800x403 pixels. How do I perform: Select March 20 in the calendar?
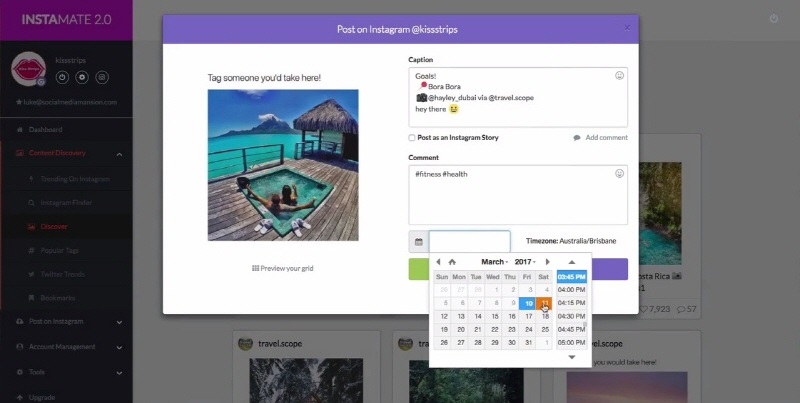tap(461, 330)
